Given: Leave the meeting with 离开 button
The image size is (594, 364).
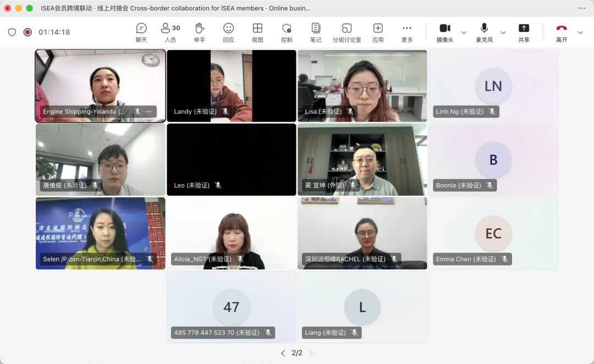Looking at the screenshot, I should pos(562,32).
